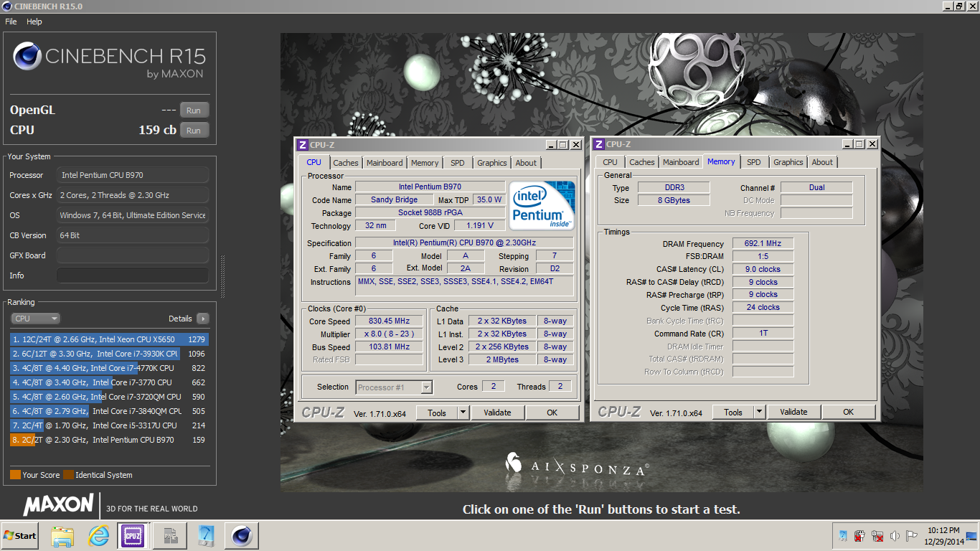Select ranking row Intel Core i5-3317U
The height and width of the screenshot is (551, 980).
[x=108, y=425]
